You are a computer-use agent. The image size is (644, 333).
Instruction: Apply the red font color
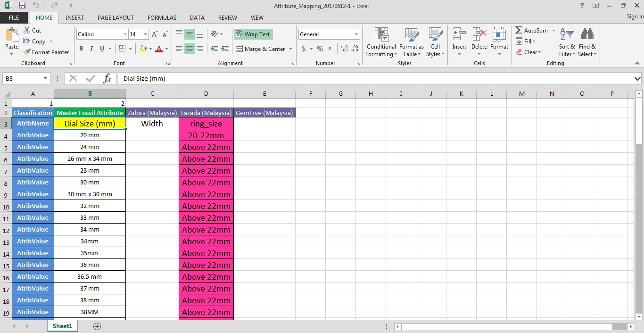(x=159, y=49)
